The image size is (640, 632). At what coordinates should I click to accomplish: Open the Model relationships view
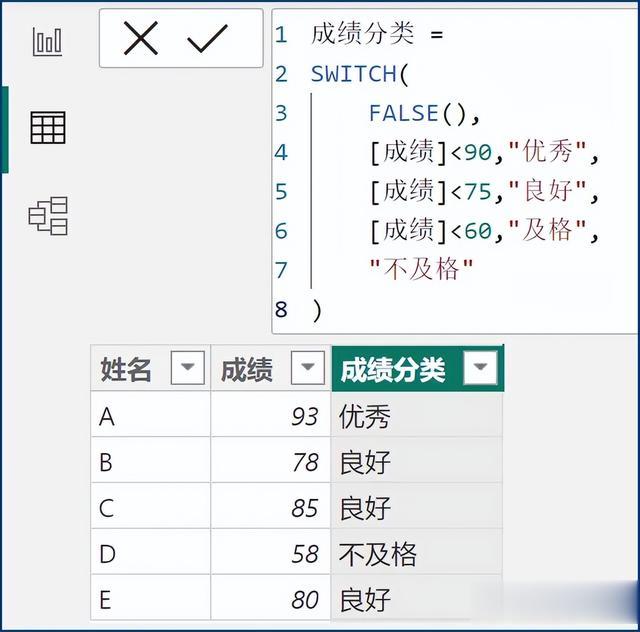pos(48,216)
